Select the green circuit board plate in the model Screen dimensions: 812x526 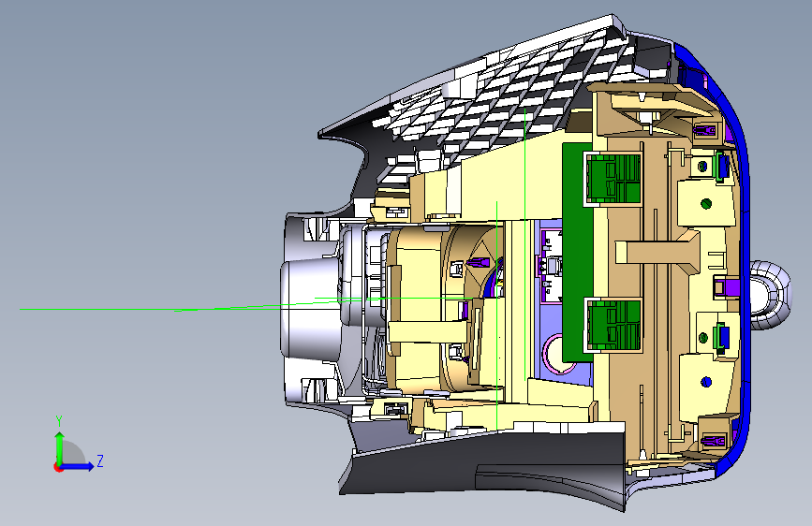[577, 253]
